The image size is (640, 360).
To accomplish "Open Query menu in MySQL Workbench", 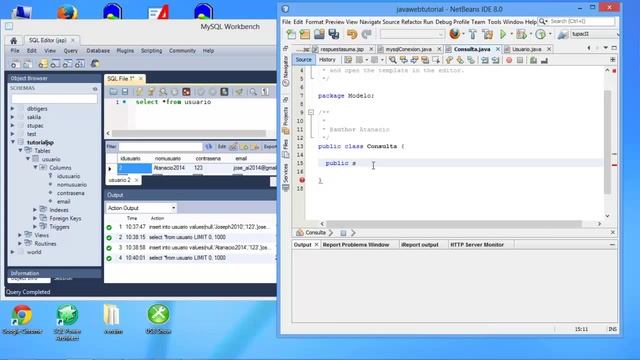I will coord(71,51).
